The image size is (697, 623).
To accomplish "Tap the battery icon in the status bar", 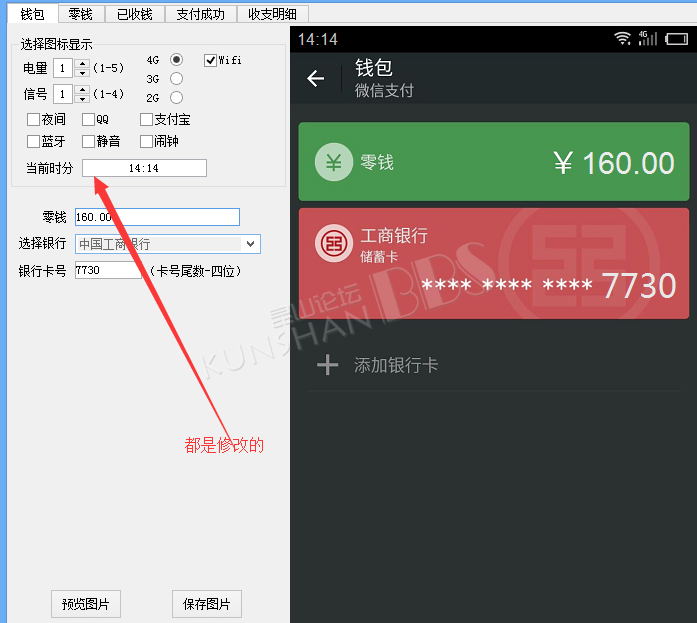I will [x=677, y=39].
